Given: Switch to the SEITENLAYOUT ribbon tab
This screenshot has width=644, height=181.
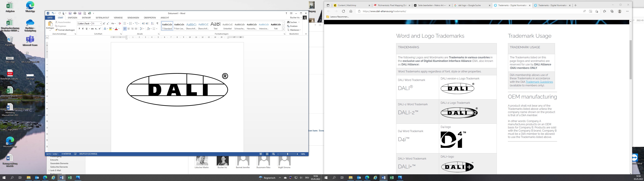Looking at the screenshot, I should point(102,18).
